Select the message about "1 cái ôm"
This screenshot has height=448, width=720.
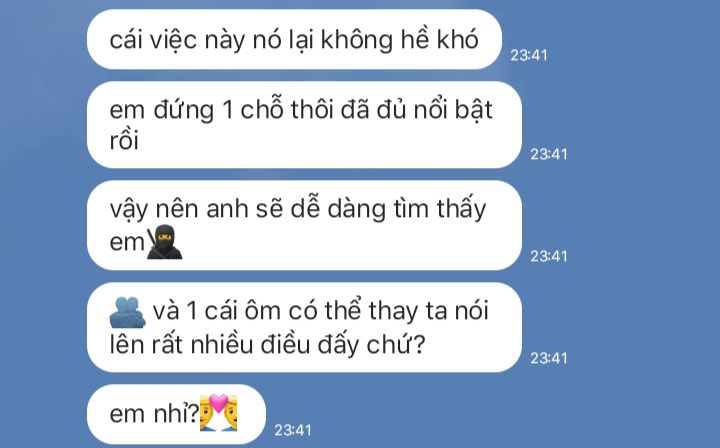pos(304,327)
